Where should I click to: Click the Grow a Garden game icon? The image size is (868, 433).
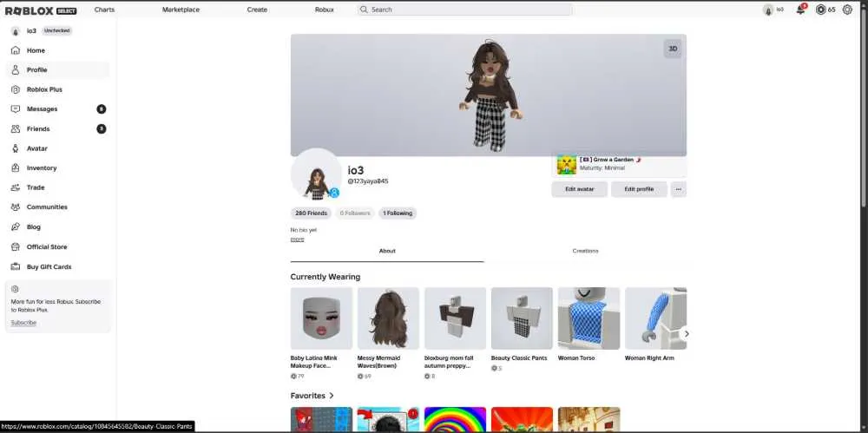[x=566, y=165]
